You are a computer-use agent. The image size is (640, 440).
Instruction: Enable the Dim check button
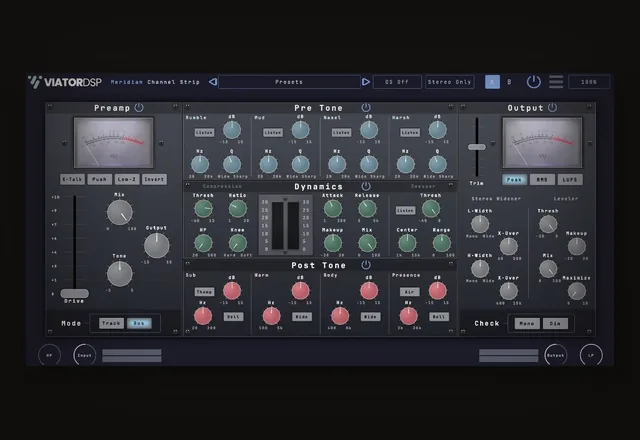(x=555, y=324)
